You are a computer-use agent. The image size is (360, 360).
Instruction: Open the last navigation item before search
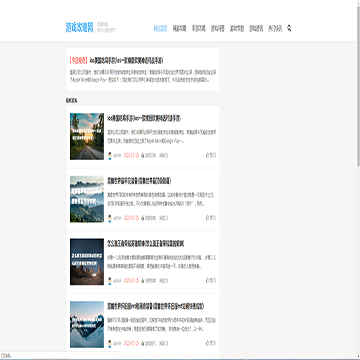(275, 28)
